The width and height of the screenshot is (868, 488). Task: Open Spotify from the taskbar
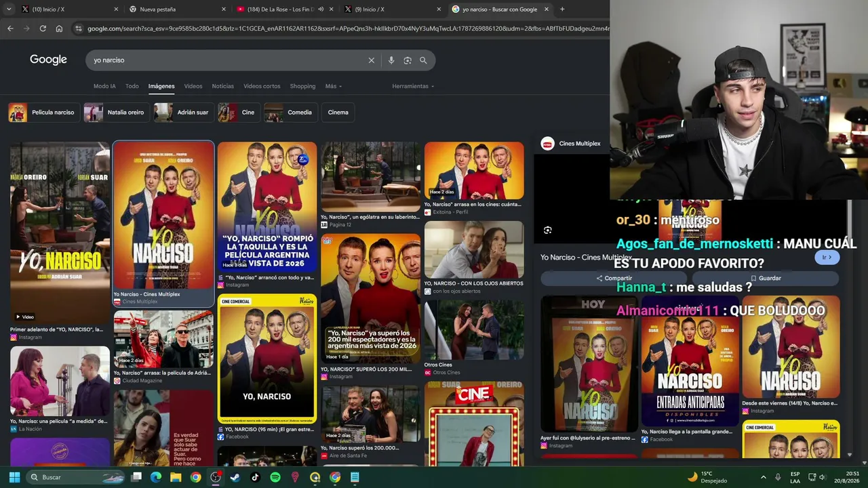[275, 477]
